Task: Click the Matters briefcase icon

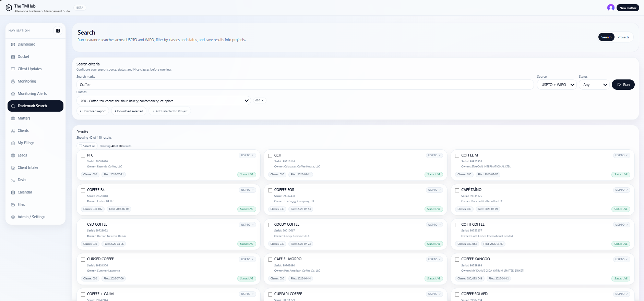Action: click(13, 118)
